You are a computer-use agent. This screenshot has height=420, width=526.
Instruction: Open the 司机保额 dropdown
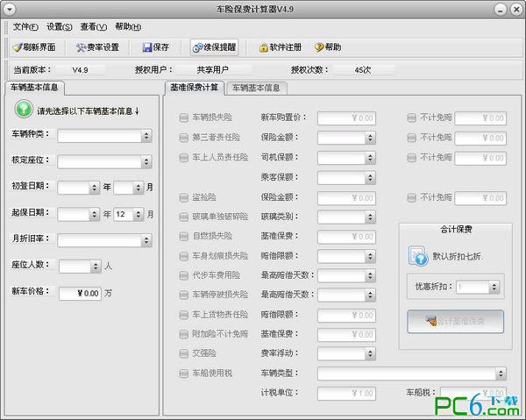pos(346,158)
